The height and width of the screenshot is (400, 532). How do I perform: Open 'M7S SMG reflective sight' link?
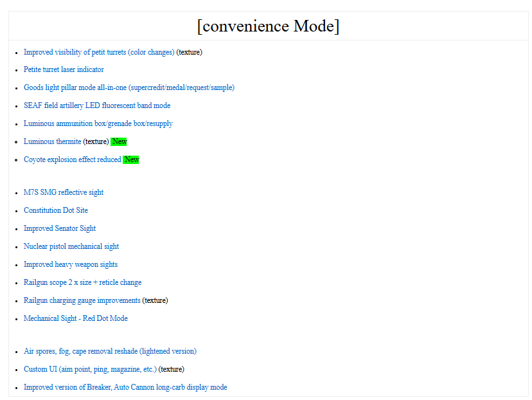tap(64, 192)
